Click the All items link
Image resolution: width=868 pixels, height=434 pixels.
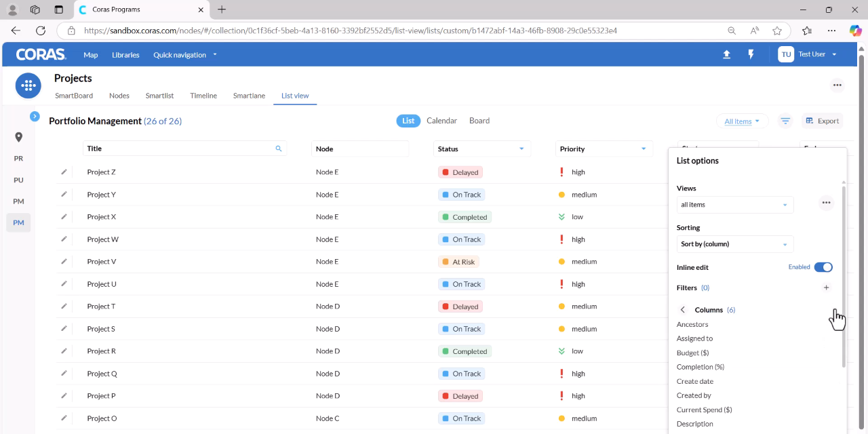(x=738, y=121)
